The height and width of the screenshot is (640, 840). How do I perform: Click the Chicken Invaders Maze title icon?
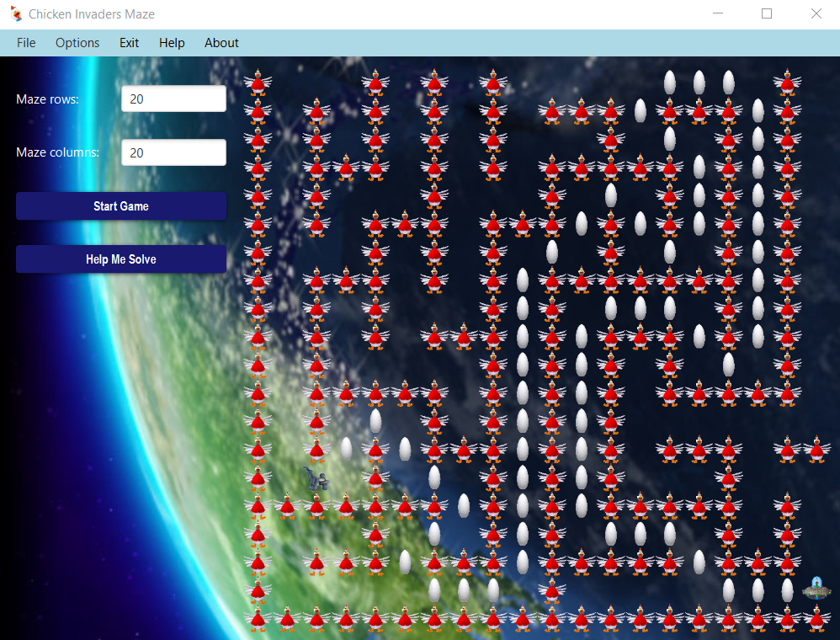pos(16,14)
